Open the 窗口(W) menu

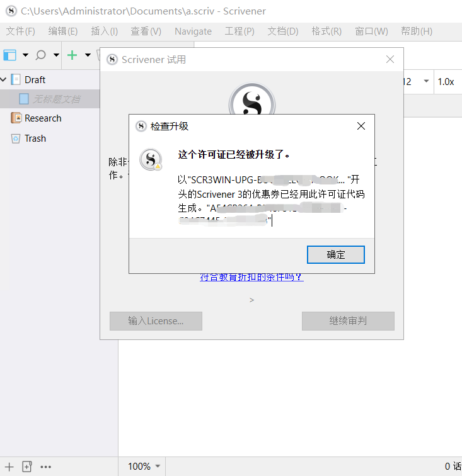(x=371, y=31)
